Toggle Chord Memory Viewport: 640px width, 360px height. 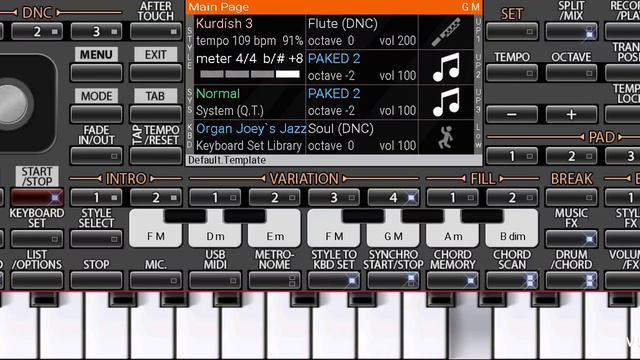(453, 281)
